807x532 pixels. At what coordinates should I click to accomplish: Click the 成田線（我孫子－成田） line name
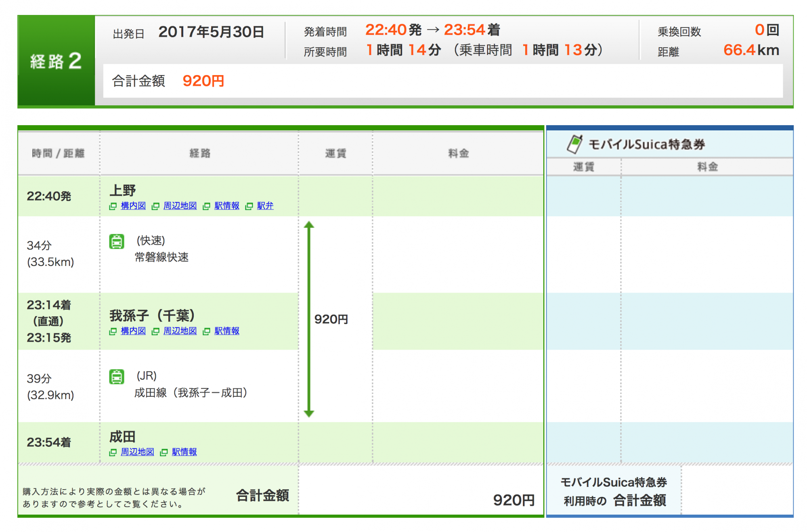[x=191, y=392]
